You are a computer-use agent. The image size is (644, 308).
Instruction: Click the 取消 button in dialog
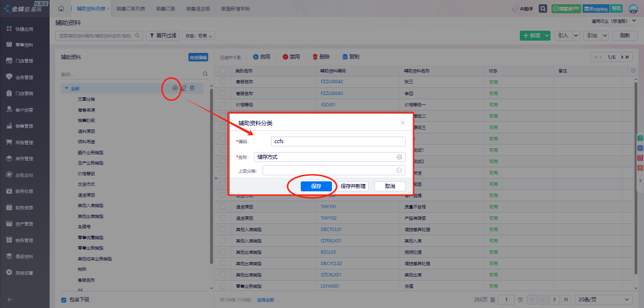(x=390, y=186)
